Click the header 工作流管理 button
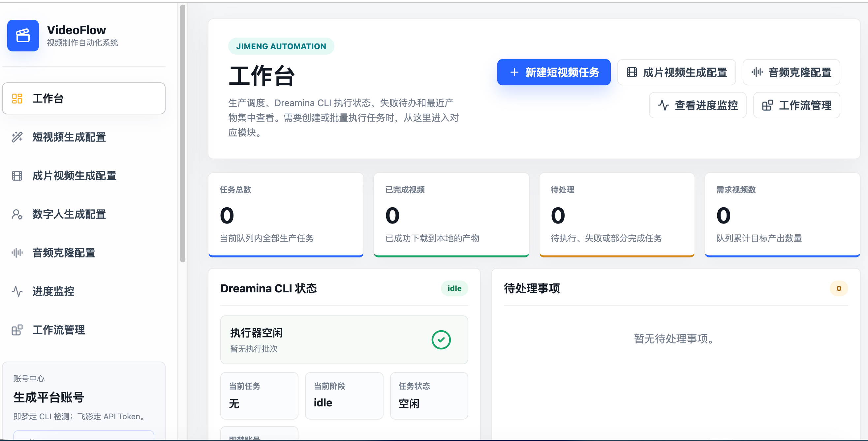This screenshot has width=868, height=441. point(796,105)
